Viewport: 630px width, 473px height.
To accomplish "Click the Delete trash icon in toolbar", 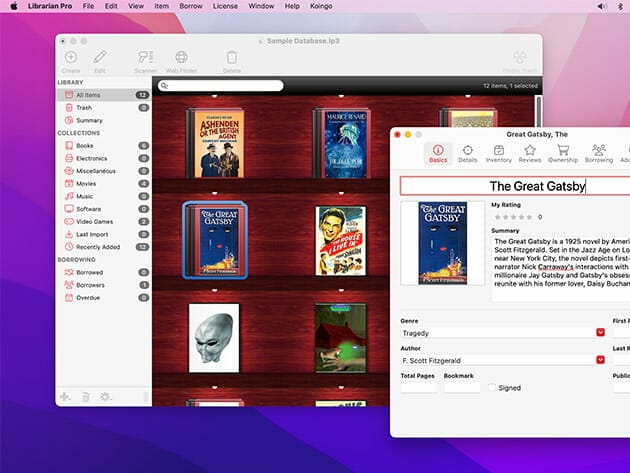I will [x=232, y=58].
